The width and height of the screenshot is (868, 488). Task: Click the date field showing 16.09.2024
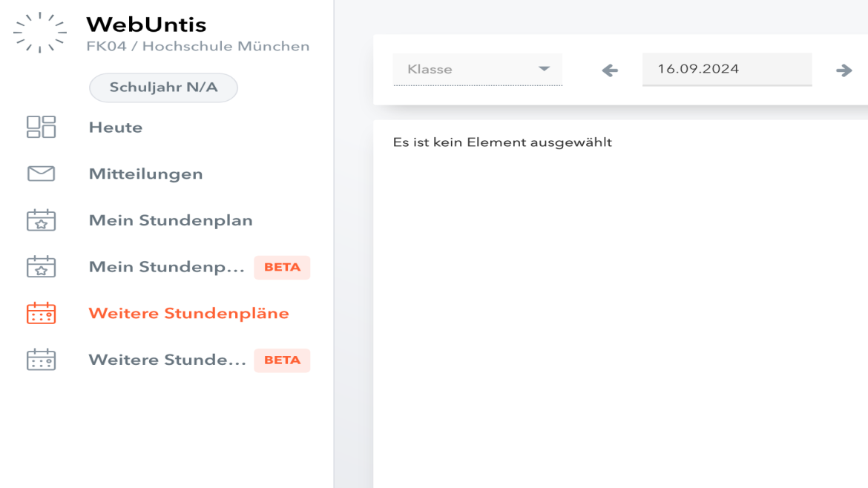727,69
